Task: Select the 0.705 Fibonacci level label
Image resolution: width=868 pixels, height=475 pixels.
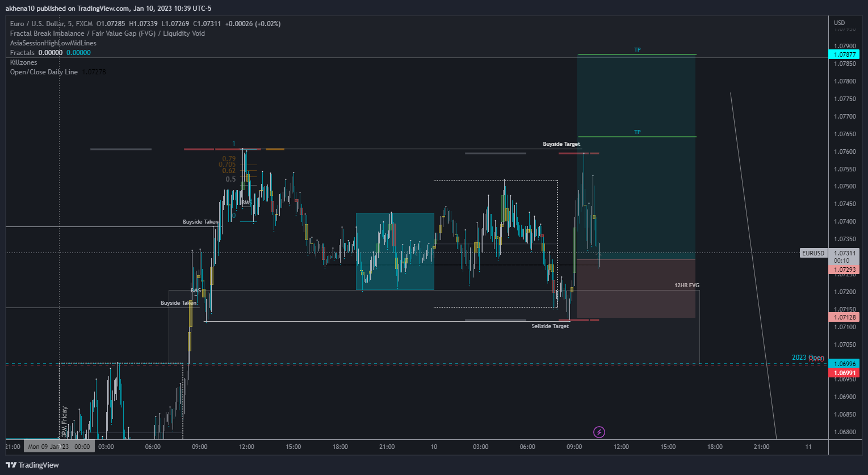Action: point(227,165)
